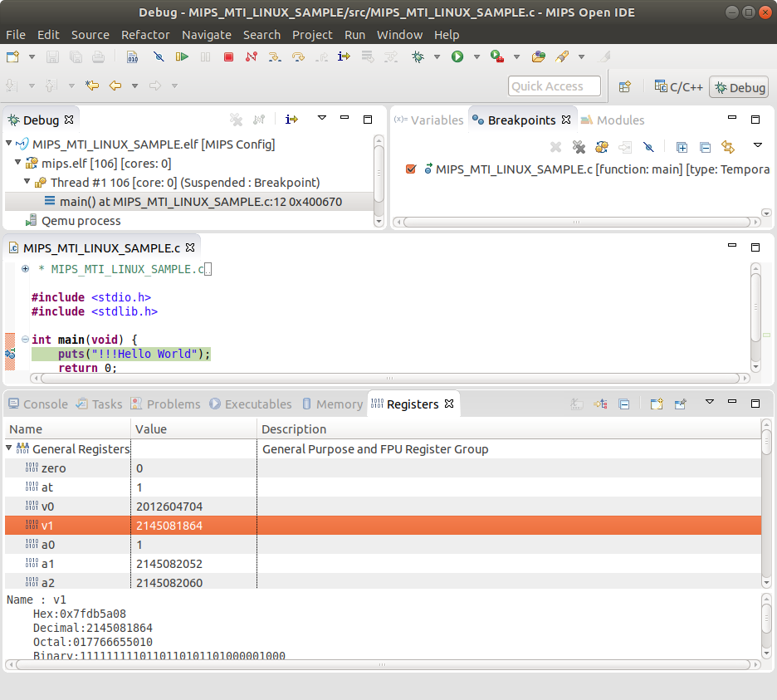Close the MIPS_MTI_LINUX_SAMPLE.c editor tab
777x700 pixels.
coord(190,247)
